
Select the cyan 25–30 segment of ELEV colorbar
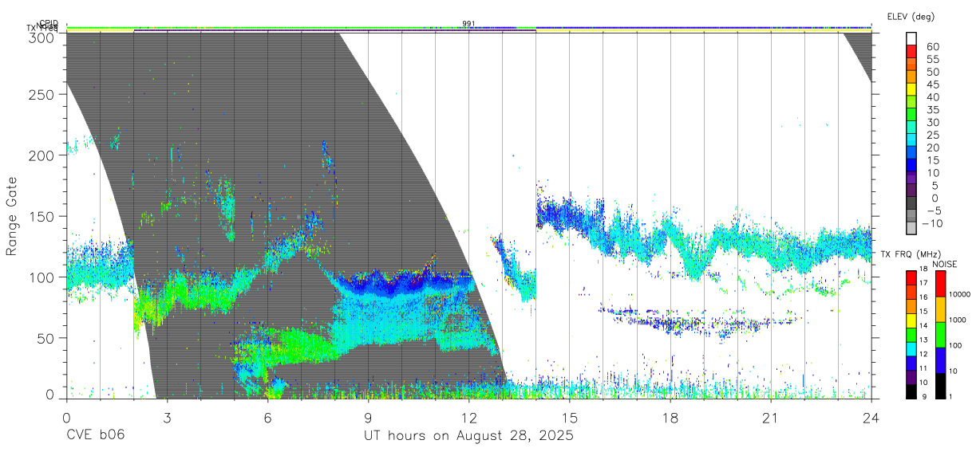pos(912,128)
